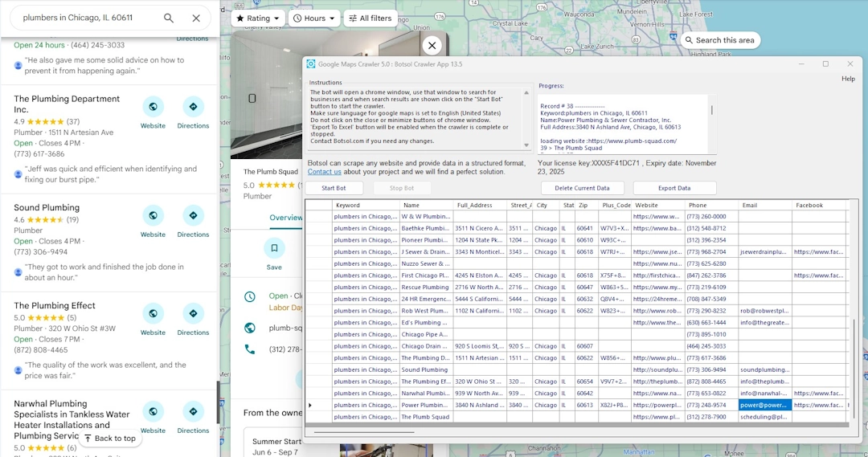Image resolution: width=868 pixels, height=457 pixels.
Task: Open the Hours filter dropdown
Action: (x=314, y=18)
